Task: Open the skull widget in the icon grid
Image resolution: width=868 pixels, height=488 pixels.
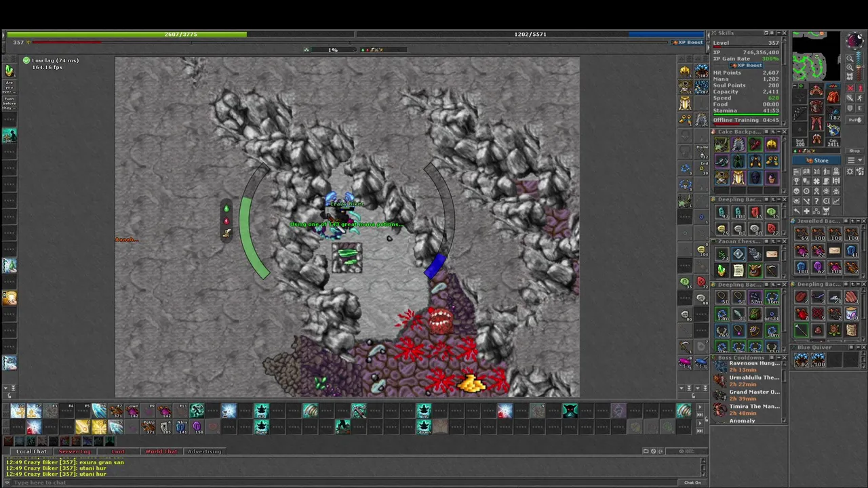Action: tap(796, 191)
